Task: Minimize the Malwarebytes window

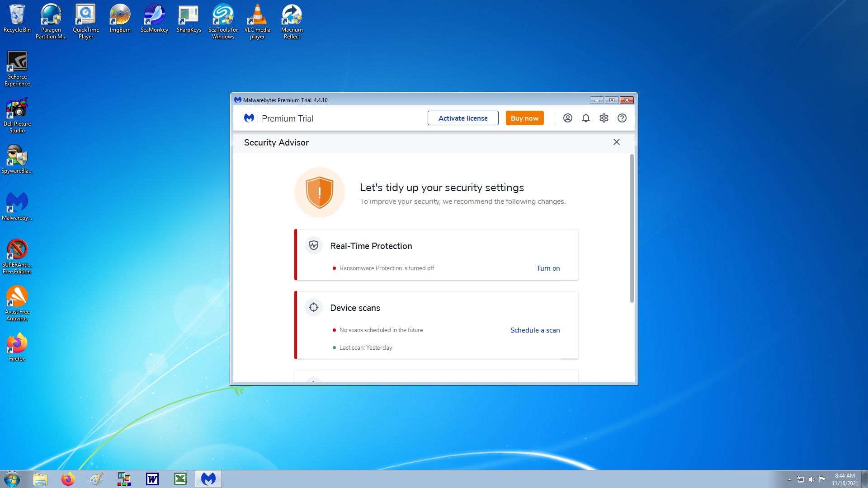Action: [597, 100]
